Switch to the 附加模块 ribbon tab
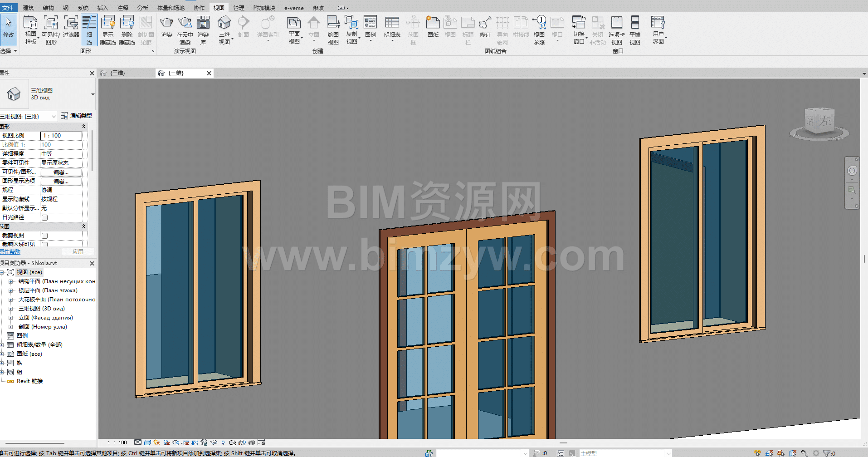The width and height of the screenshot is (868, 457). tap(264, 8)
